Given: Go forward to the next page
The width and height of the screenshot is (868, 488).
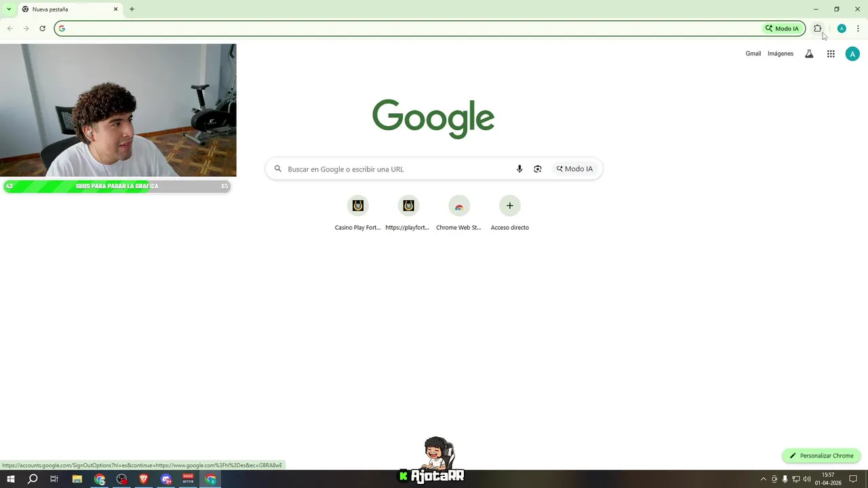Looking at the screenshot, I should [26, 28].
